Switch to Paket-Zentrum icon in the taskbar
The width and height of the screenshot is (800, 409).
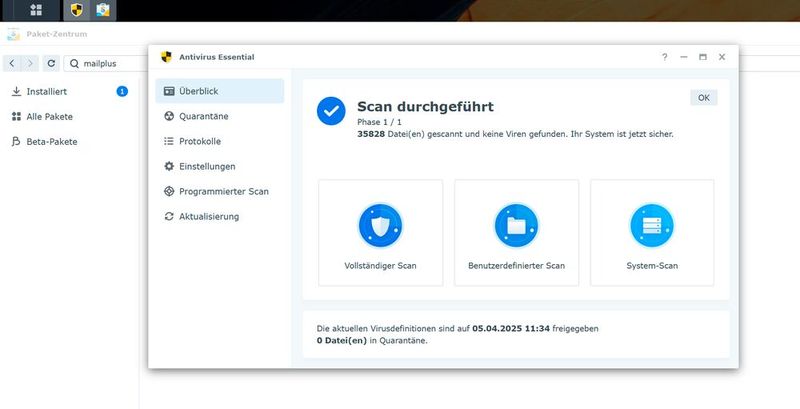pos(103,10)
